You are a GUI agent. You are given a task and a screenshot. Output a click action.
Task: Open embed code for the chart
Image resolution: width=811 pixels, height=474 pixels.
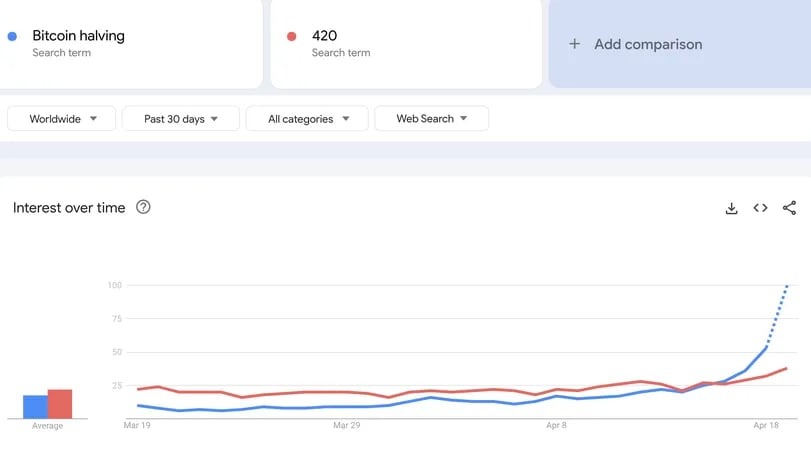[x=760, y=208]
